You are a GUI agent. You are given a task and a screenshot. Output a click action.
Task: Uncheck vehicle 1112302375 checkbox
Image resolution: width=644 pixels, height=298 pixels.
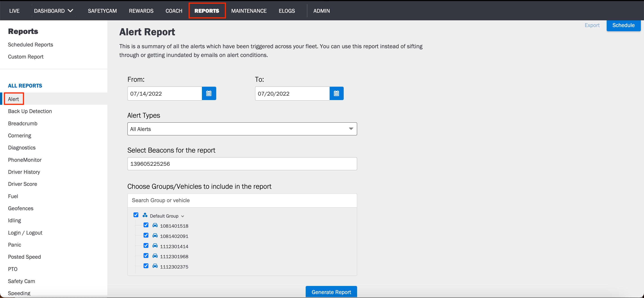[146, 266]
